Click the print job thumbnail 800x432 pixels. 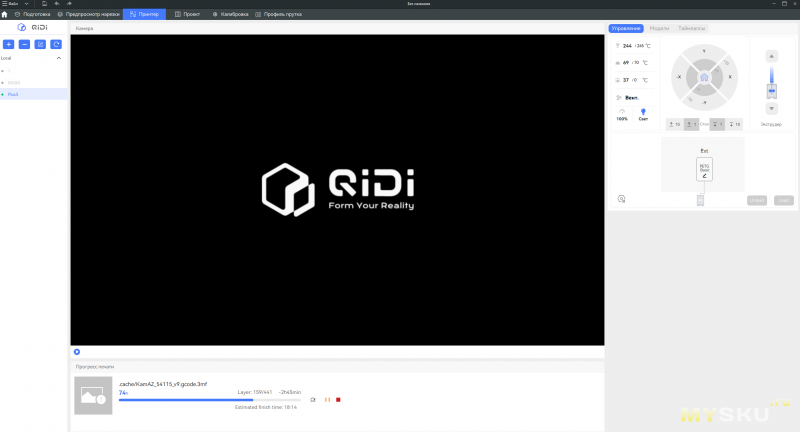coord(93,396)
